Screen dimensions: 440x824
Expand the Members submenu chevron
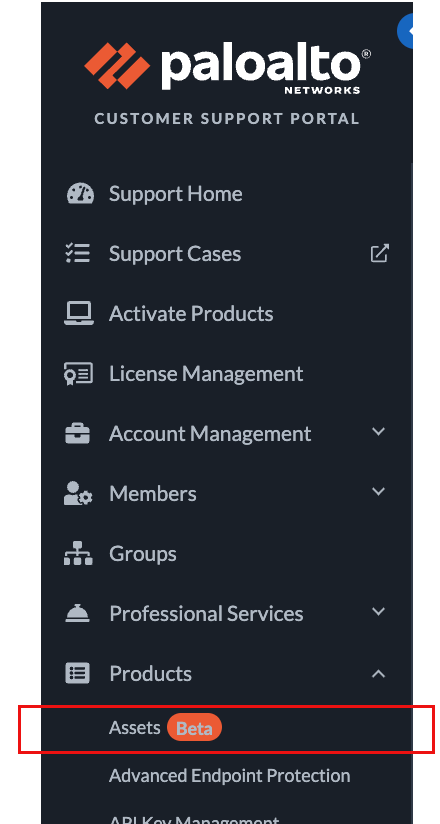tap(378, 492)
